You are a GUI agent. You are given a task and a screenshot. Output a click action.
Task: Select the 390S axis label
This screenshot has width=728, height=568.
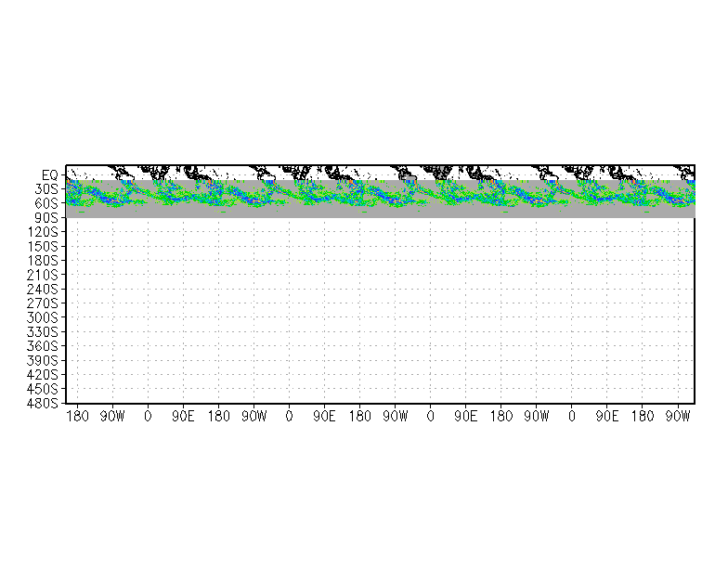coord(43,360)
